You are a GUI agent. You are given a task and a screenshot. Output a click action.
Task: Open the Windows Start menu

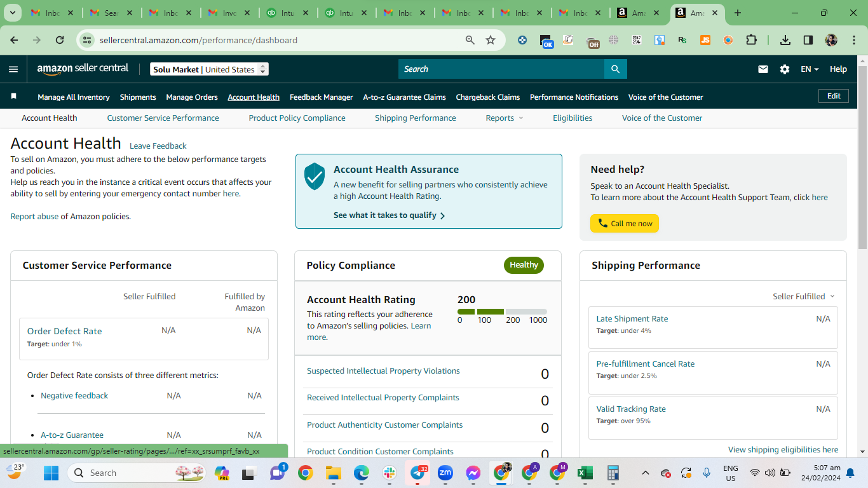point(51,473)
